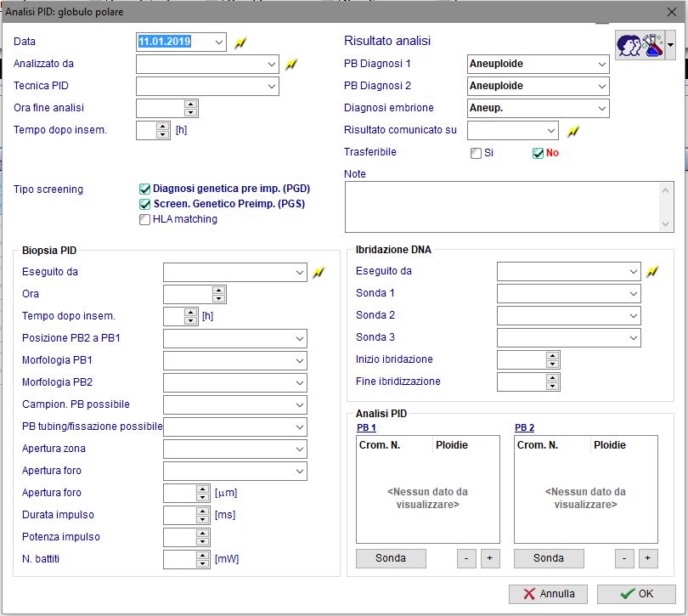This screenshot has width=688, height=616.
Task: Click the Potenza impulso input field
Action: tap(180, 538)
